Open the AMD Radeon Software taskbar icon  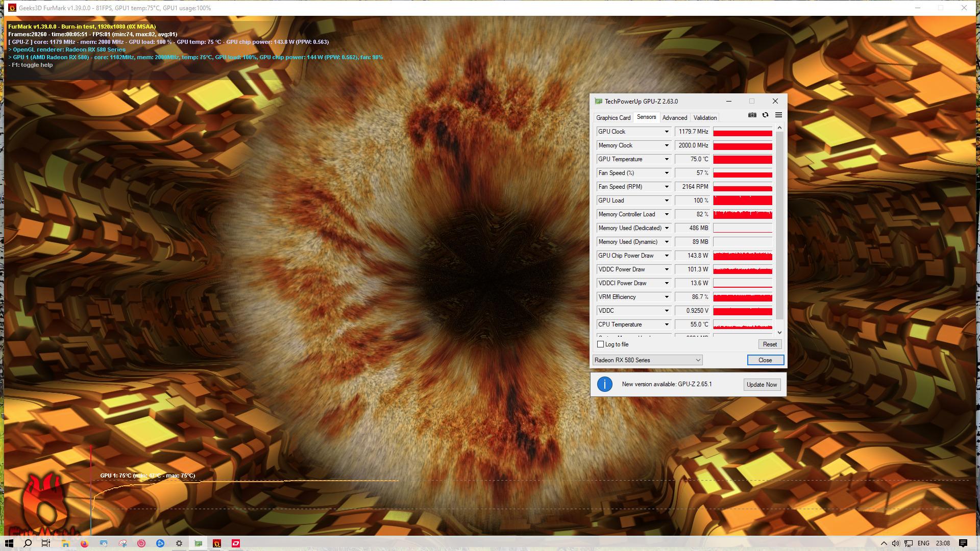pos(236,543)
